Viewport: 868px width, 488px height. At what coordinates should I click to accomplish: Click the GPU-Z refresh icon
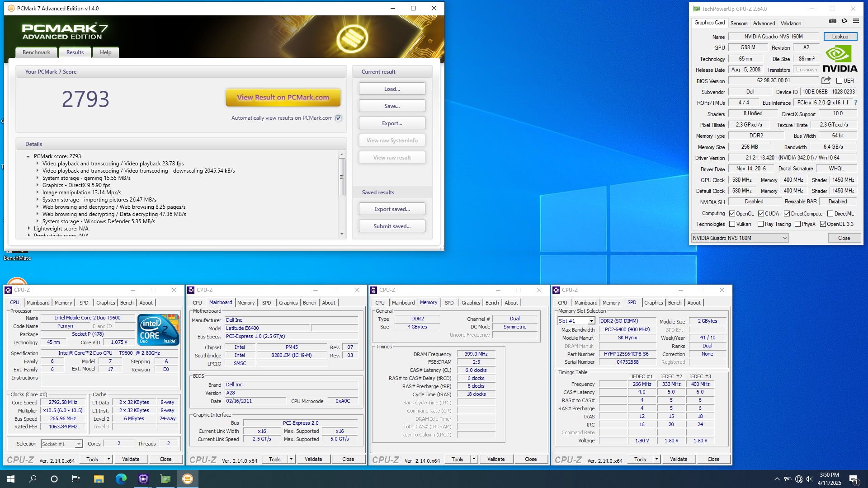click(x=844, y=21)
